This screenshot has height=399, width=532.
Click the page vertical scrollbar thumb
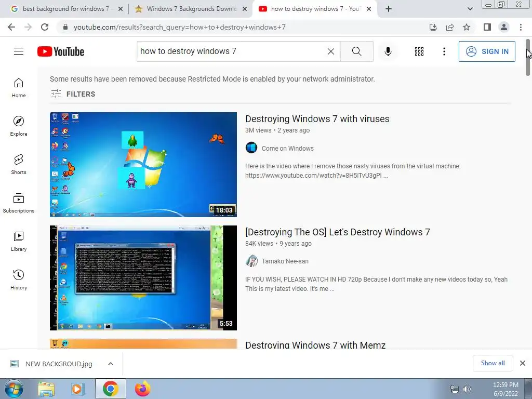point(528,58)
